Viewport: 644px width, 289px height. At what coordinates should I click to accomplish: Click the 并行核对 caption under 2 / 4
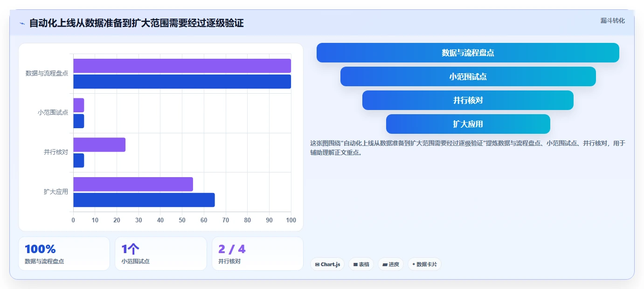(229, 261)
